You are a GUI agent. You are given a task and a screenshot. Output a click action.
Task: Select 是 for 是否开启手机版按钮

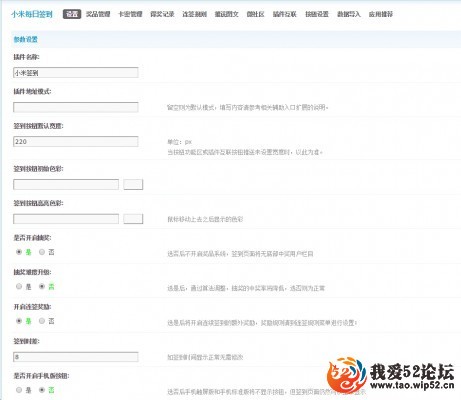pyautogui.click(x=19, y=390)
